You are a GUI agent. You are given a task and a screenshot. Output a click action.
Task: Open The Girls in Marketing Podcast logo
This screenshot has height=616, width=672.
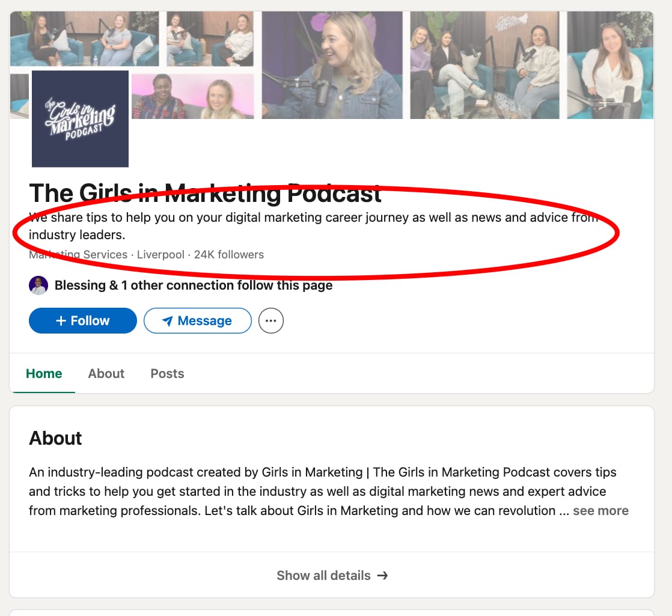pyautogui.click(x=80, y=118)
